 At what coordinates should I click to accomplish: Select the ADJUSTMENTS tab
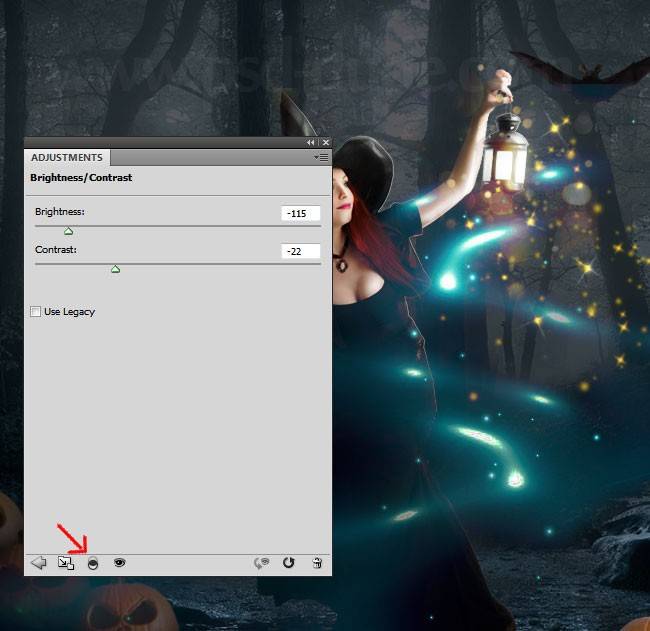point(67,158)
